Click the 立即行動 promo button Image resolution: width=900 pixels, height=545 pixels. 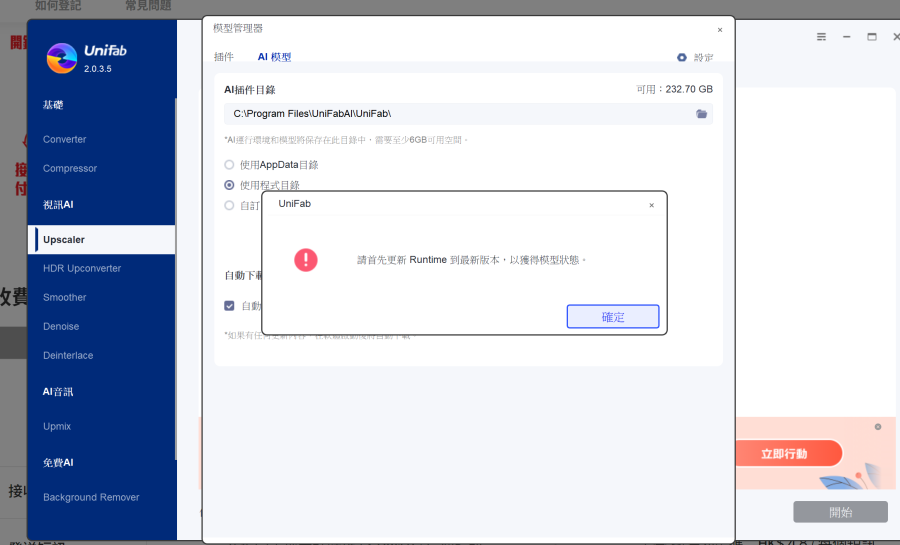pos(788,454)
